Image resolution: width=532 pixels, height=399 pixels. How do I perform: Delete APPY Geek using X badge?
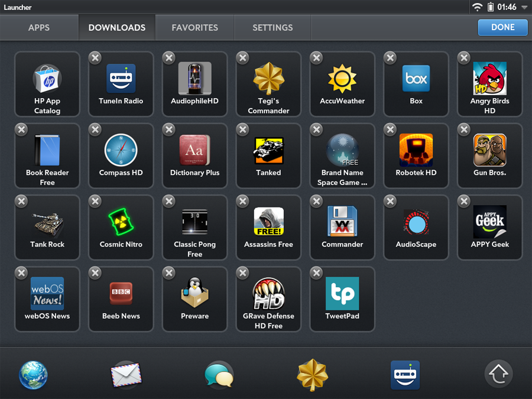(x=464, y=202)
